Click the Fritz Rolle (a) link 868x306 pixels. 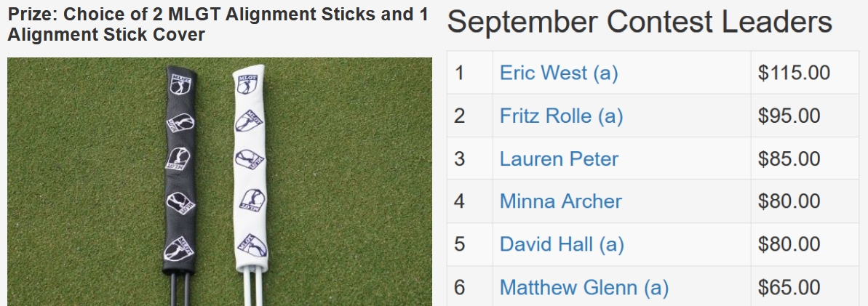[x=561, y=116]
